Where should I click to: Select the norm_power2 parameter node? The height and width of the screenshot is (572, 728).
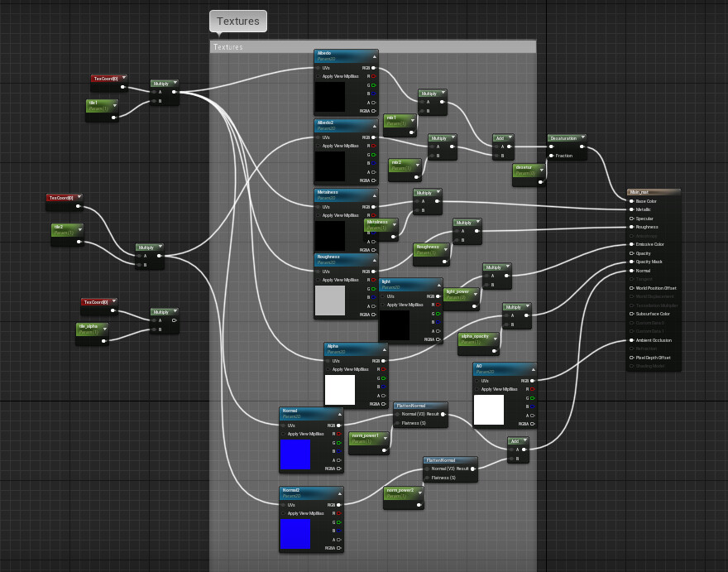[x=404, y=497]
